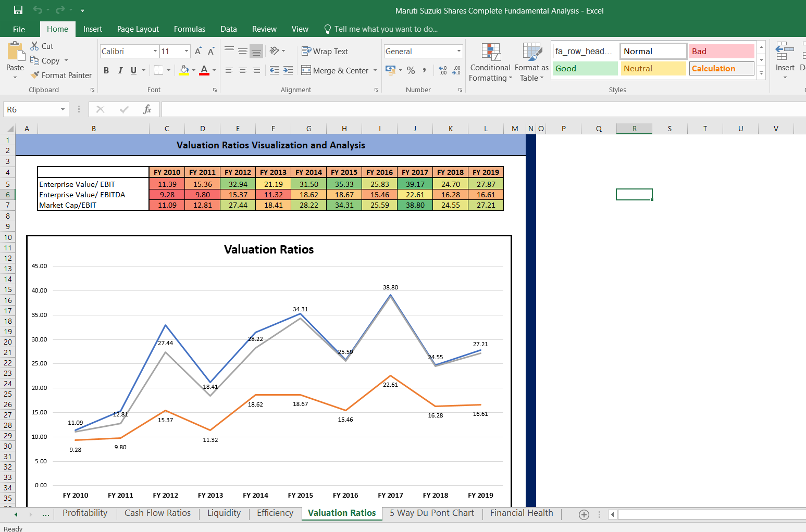Open the File menu

pos(19,29)
